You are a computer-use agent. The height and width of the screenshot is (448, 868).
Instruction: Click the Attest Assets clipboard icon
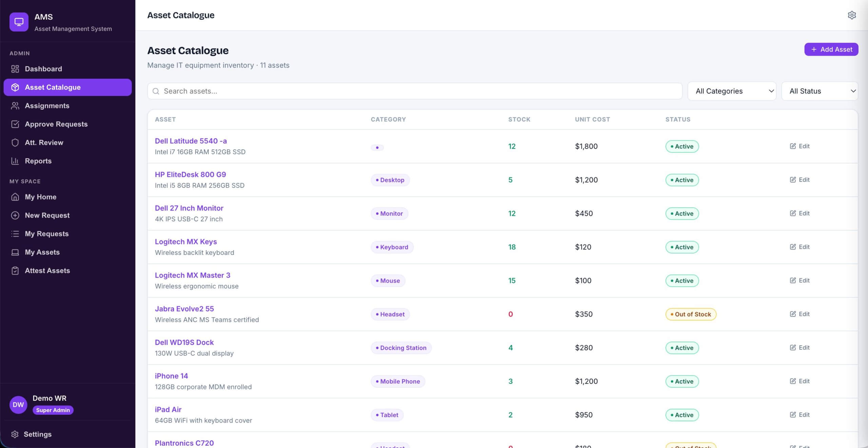tap(15, 270)
